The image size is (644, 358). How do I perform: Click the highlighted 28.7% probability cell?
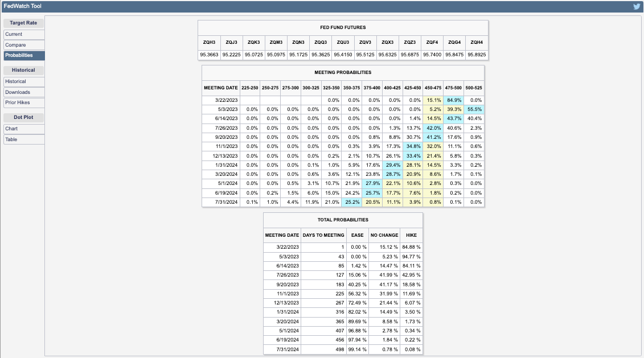pyautogui.click(x=393, y=175)
